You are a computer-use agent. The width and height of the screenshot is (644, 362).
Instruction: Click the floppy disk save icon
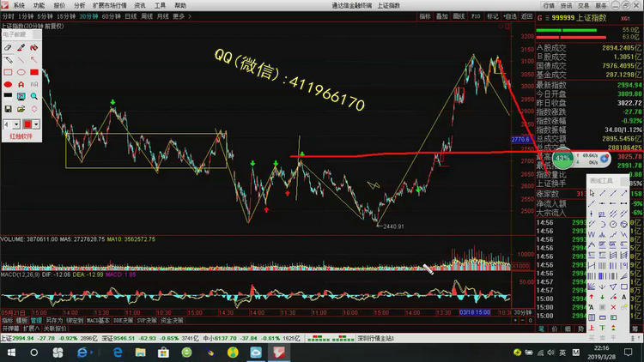[8, 109]
